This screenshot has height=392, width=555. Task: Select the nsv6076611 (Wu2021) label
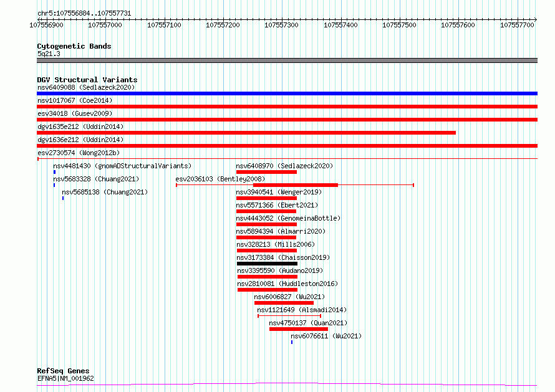tap(326, 336)
